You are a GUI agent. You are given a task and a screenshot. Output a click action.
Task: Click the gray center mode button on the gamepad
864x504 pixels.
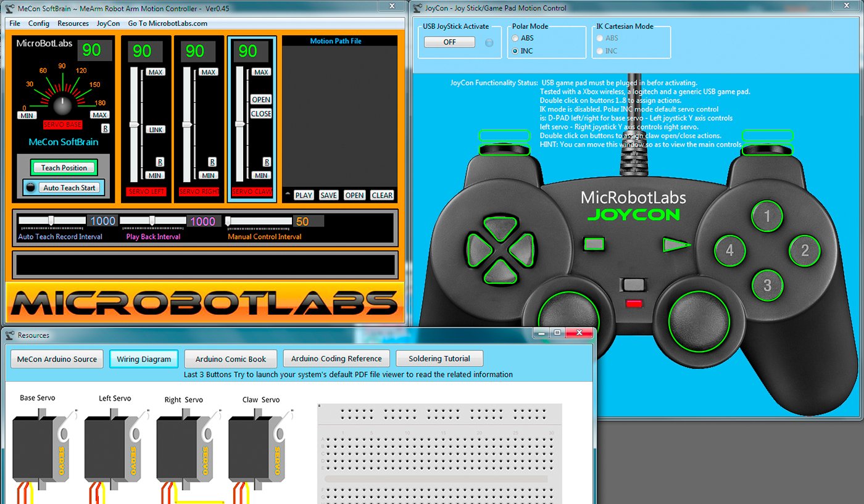[633, 285]
